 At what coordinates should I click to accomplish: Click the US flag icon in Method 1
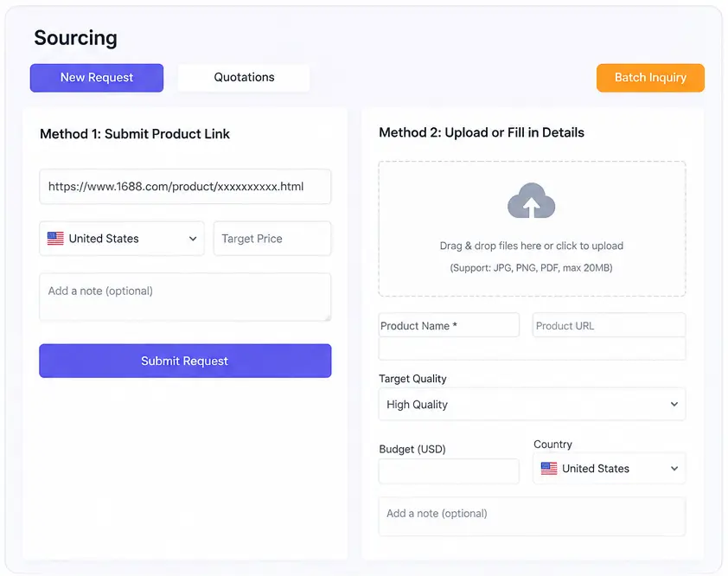coord(55,239)
